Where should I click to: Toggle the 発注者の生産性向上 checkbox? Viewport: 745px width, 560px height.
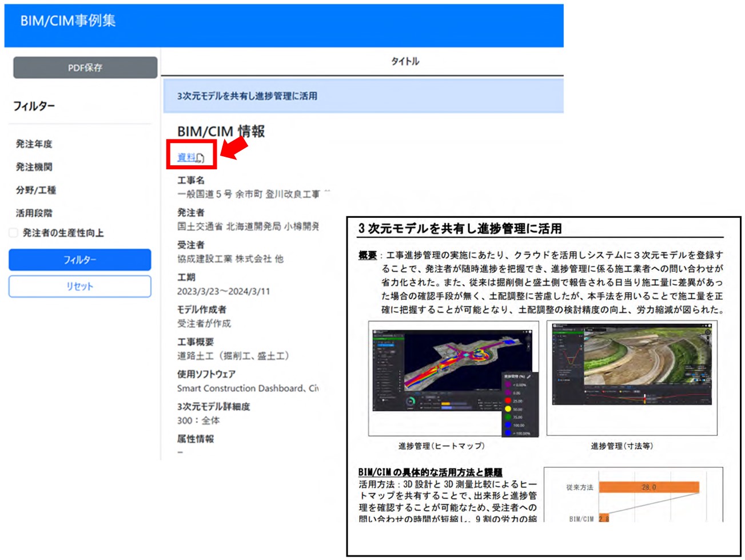(x=13, y=233)
